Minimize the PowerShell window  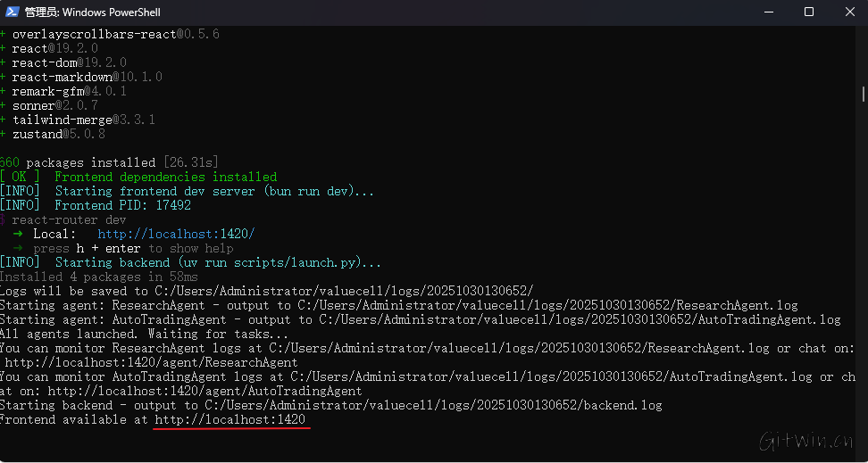click(x=768, y=12)
